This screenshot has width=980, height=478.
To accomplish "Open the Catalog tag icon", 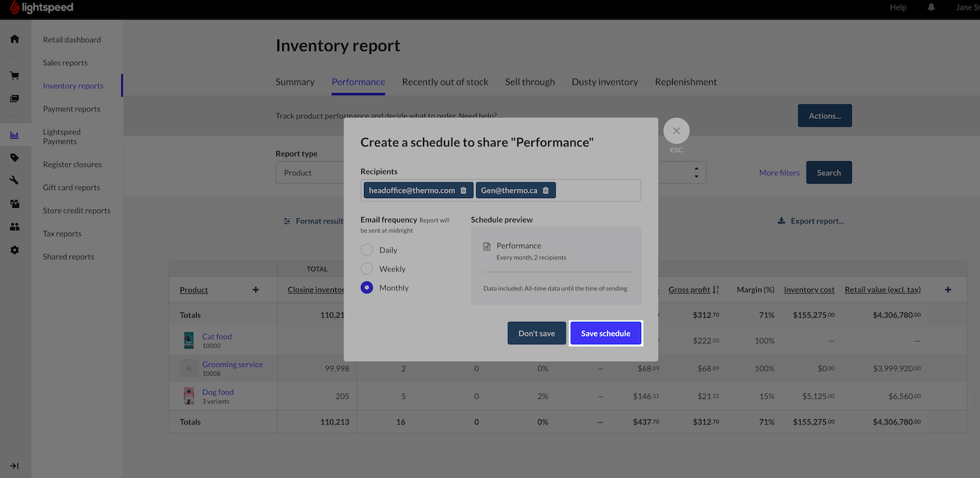I will (x=15, y=157).
